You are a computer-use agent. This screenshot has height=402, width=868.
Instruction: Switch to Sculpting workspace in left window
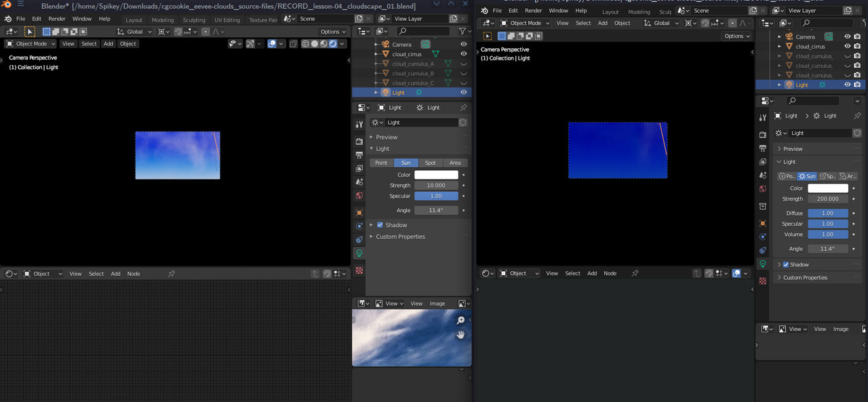(194, 20)
